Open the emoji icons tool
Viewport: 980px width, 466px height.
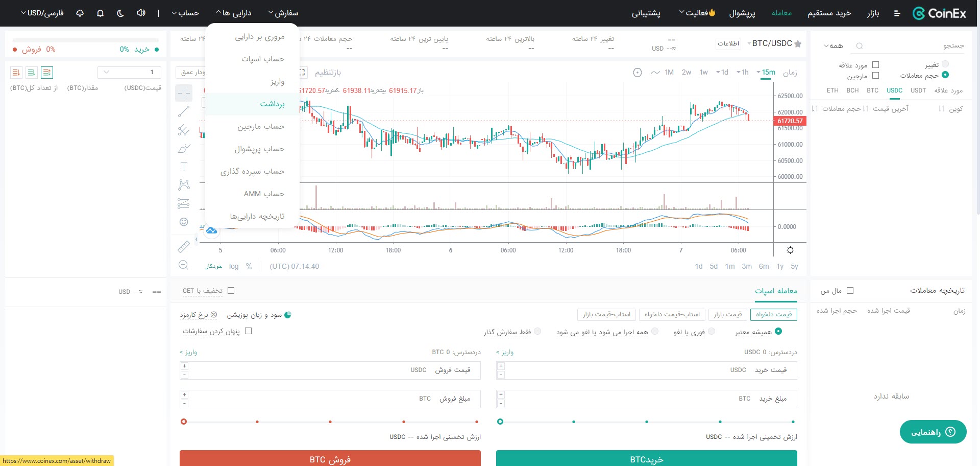(x=184, y=222)
